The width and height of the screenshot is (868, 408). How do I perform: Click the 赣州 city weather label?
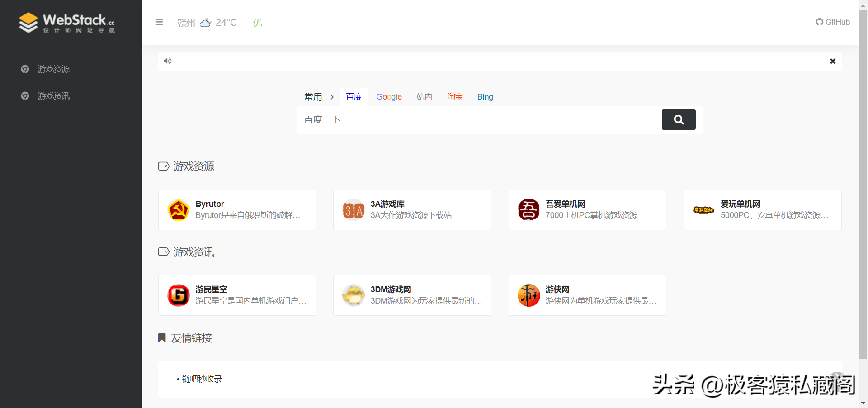pos(186,23)
